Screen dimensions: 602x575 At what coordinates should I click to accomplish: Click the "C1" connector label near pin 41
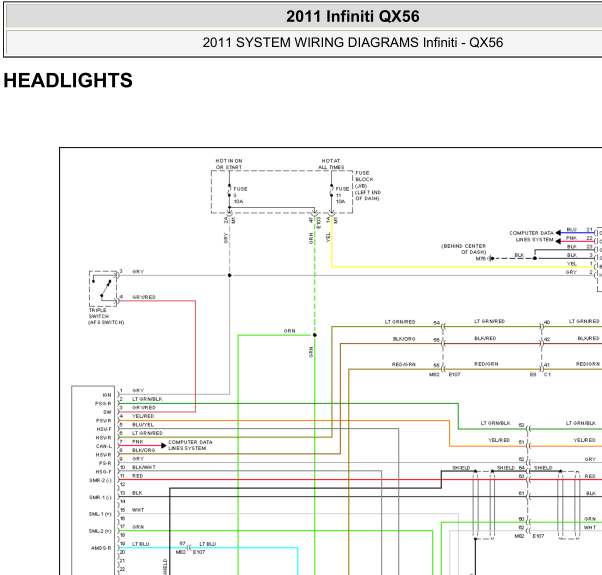click(x=547, y=374)
